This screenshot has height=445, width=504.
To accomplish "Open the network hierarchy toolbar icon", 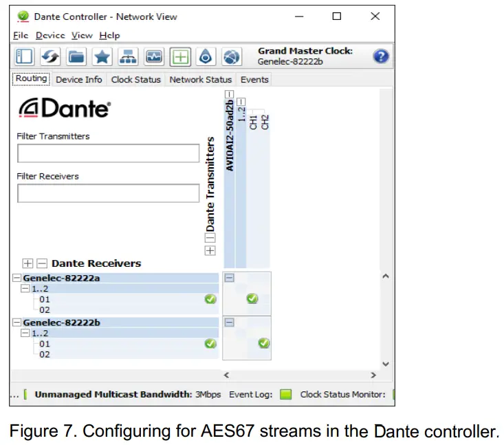I will click(x=127, y=56).
